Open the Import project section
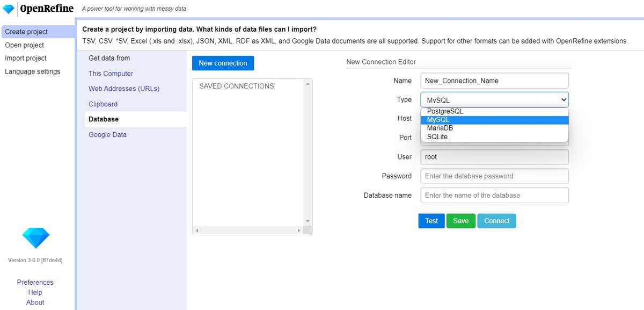The width and height of the screenshot is (644, 310). [26, 58]
